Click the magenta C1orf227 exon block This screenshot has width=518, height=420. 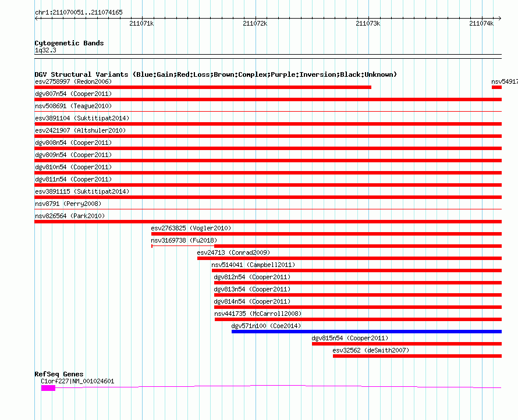tap(48, 388)
